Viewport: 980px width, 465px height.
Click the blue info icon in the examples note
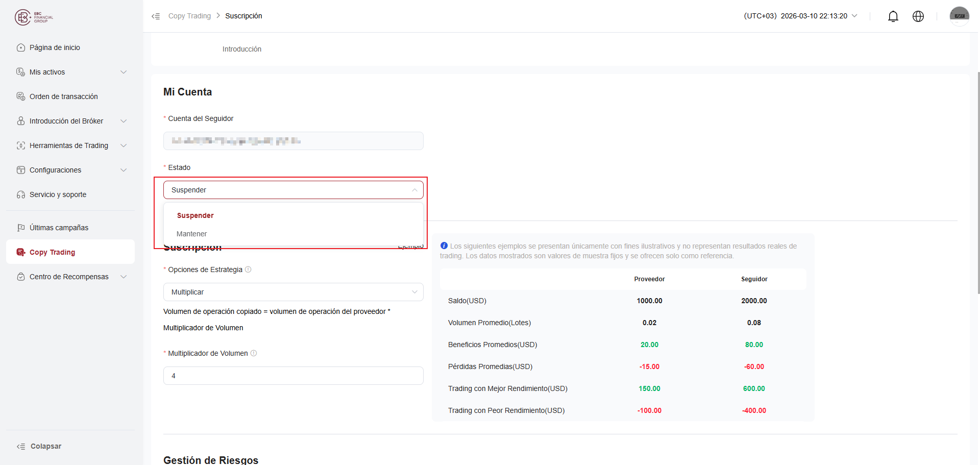[x=444, y=246]
